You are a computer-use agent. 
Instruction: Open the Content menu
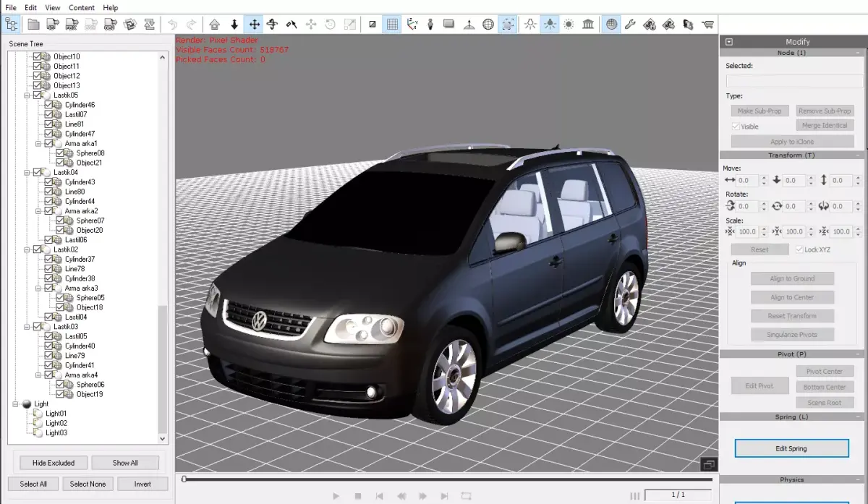tap(81, 7)
